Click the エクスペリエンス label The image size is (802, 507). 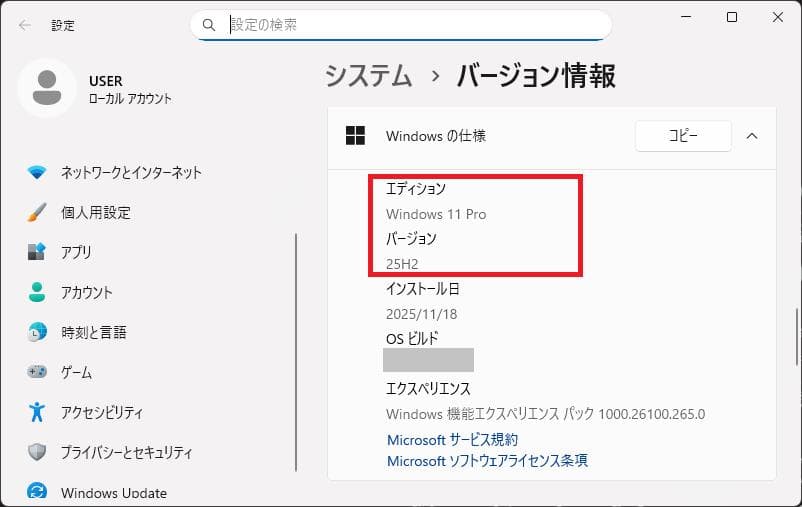[428, 389]
